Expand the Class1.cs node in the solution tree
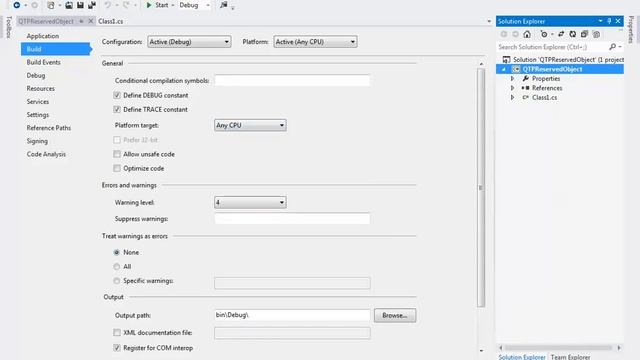640x360 pixels. tap(513, 98)
